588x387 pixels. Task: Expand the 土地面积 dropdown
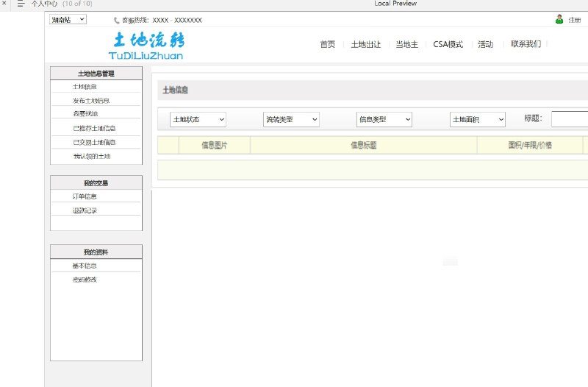point(477,120)
